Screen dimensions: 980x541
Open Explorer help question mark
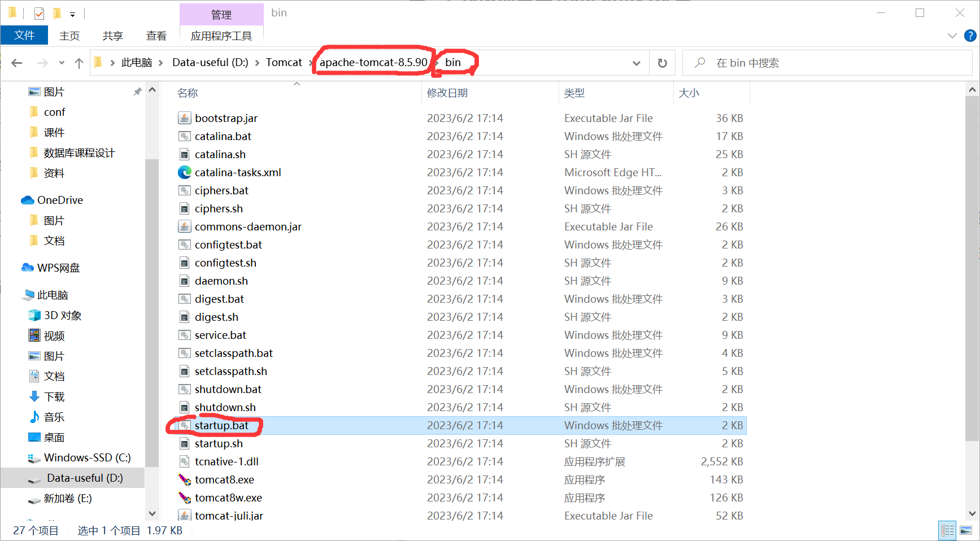point(970,36)
